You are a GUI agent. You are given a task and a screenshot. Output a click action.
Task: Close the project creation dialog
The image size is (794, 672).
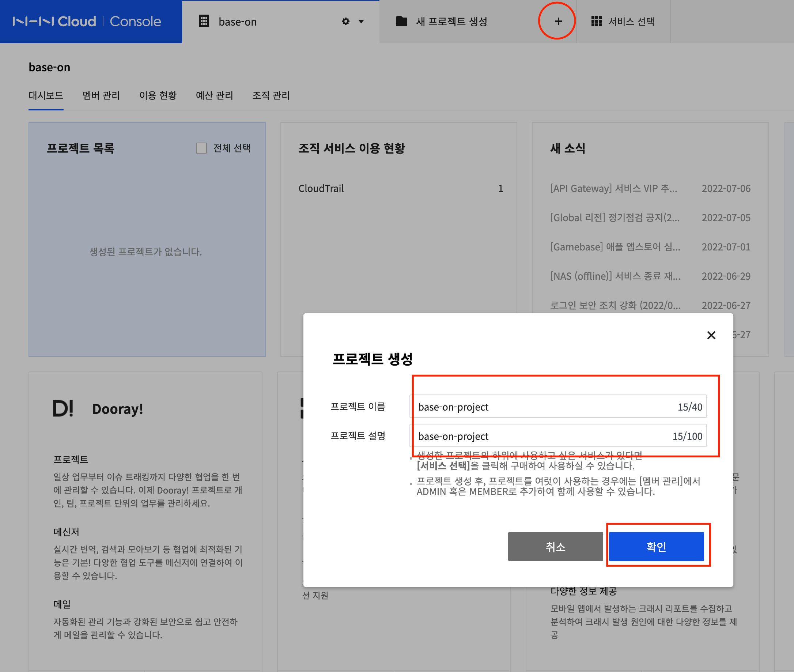[711, 335]
